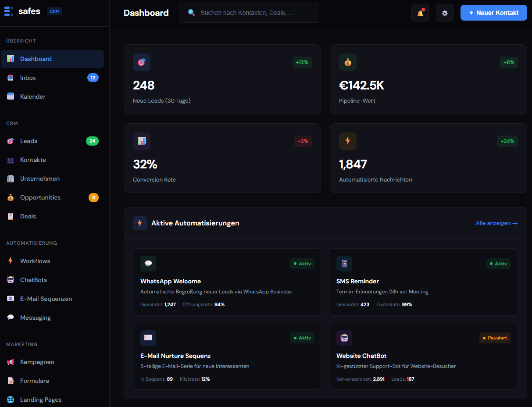This screenshot has height=407, width=532.
Task: Select Opportunities in the CRM section
Action: tap(40, 197)
